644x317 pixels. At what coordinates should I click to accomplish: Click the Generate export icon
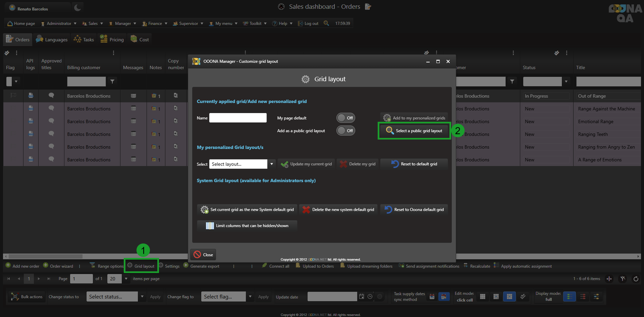(x=186, y=266)
